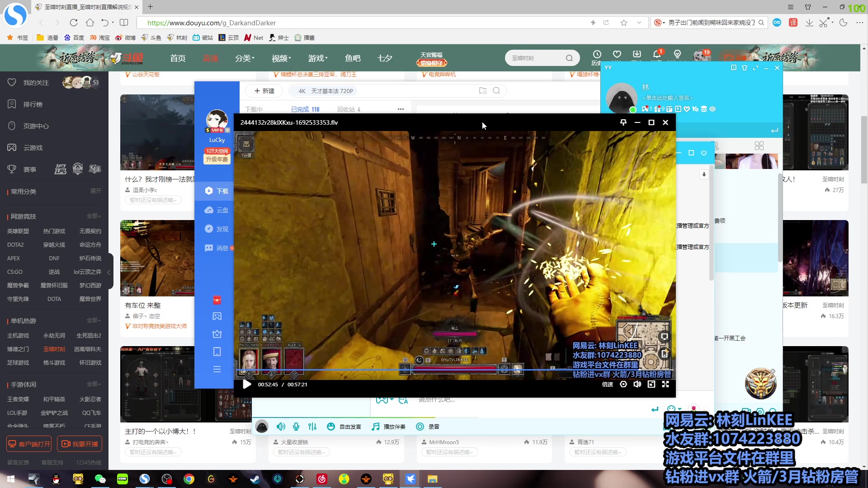Expand the 分类 dropdown in Douyu navigation
The height and width of the screenshot is (488, 868).
(245, 58)
